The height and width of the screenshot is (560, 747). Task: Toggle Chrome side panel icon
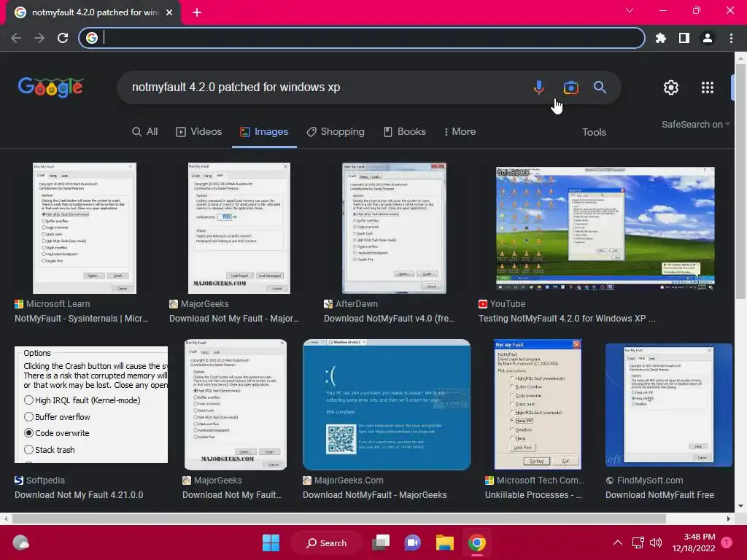click(684, 38)
